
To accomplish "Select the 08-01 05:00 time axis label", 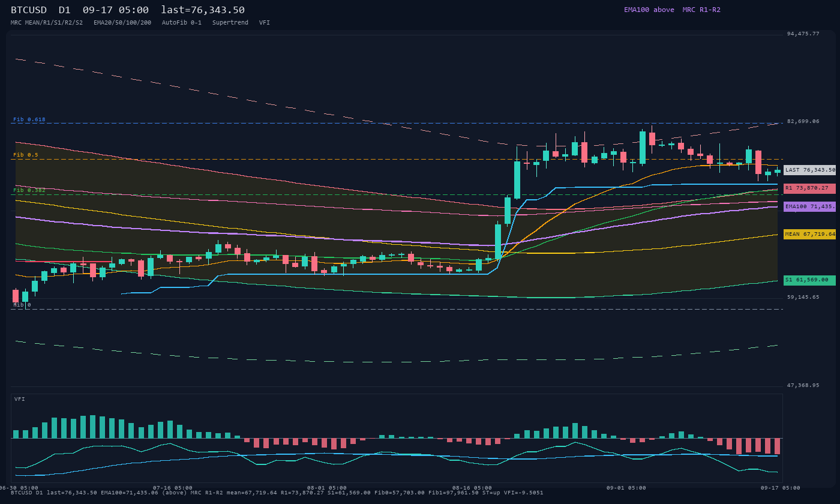I will (327, 488).
